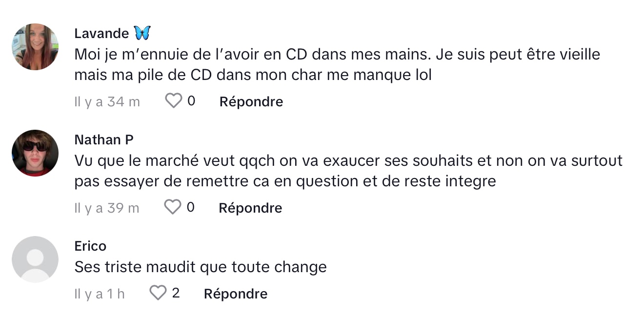This screenshot has height=317, width=644.
Task: Click Répondre under Lavande's comment
Action: [x=251, y=101]
